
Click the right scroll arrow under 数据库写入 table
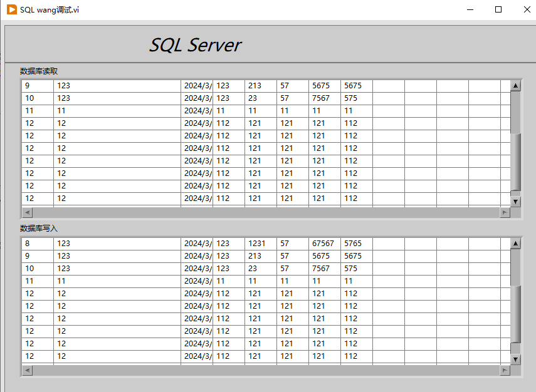(x=505, y=370)
